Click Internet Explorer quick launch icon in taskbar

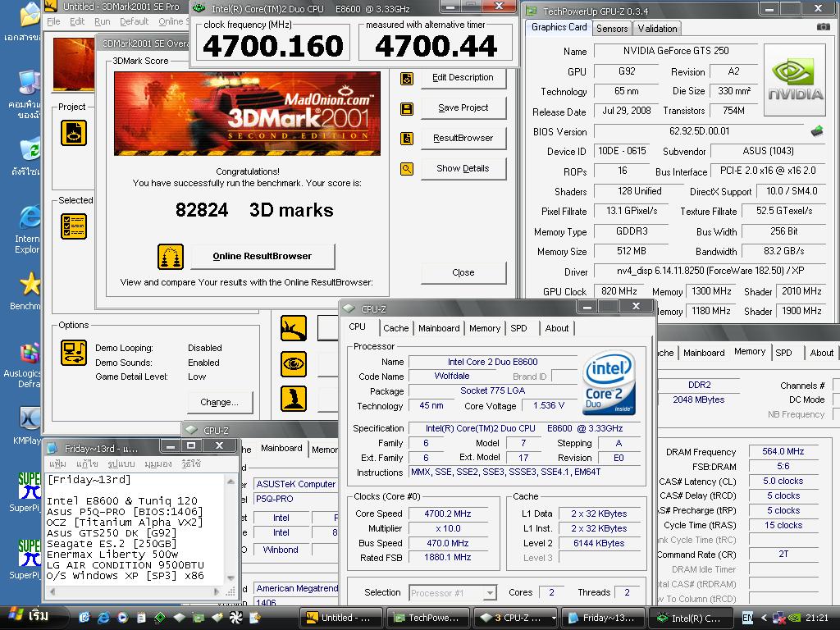[103, 618]
